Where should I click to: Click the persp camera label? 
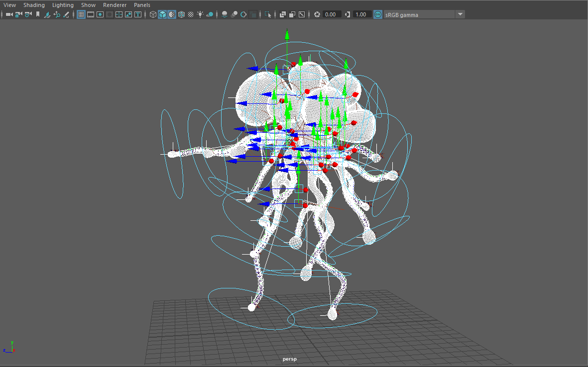click(x=289, y=359)
